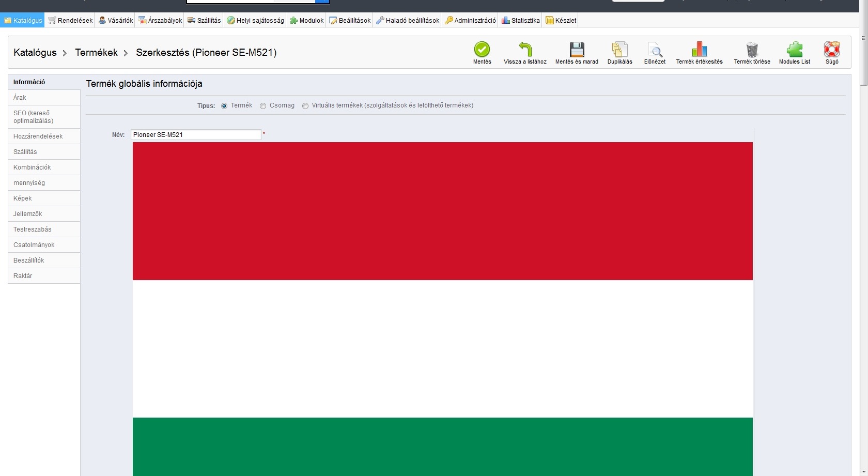
Task: Open the Súgó help lifebuoy icon
Action: pos(832,49)
